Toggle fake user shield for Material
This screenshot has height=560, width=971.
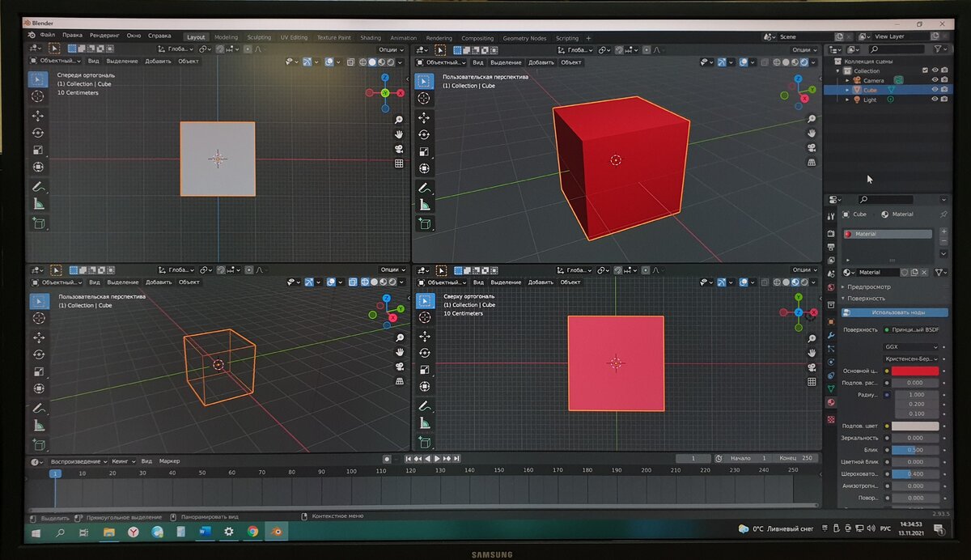tap(904, 273)
